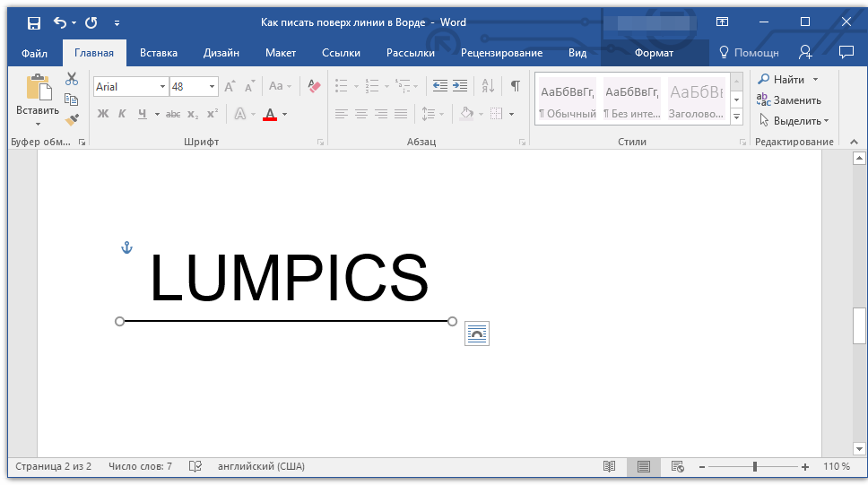Toggle bold (Ж) formatting
Screen dimensions: 868x485
(x=102, y=114)
